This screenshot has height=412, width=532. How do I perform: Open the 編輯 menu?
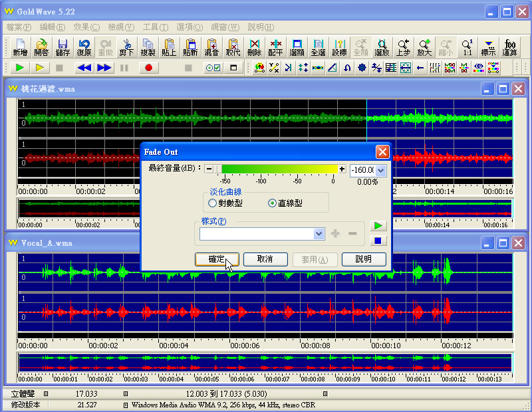pos(53,27)
